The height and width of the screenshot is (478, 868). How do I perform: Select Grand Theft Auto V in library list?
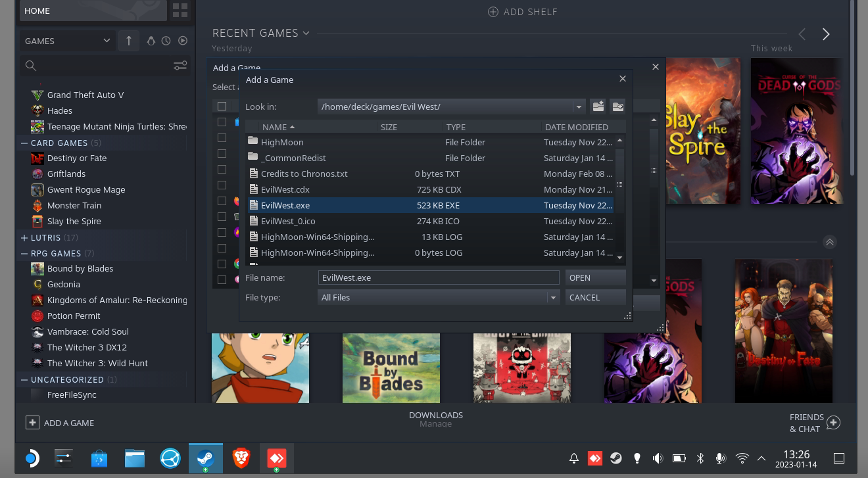pyautogui.click(x=85, y=95)
